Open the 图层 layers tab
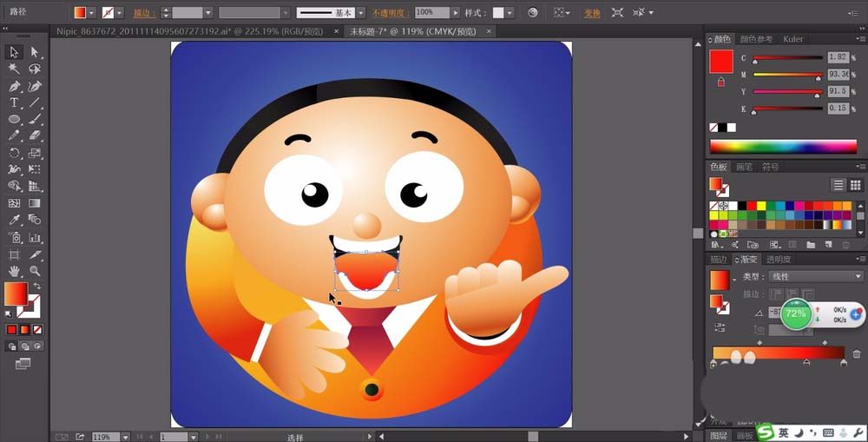868x442 pixels. click(719, 435)
